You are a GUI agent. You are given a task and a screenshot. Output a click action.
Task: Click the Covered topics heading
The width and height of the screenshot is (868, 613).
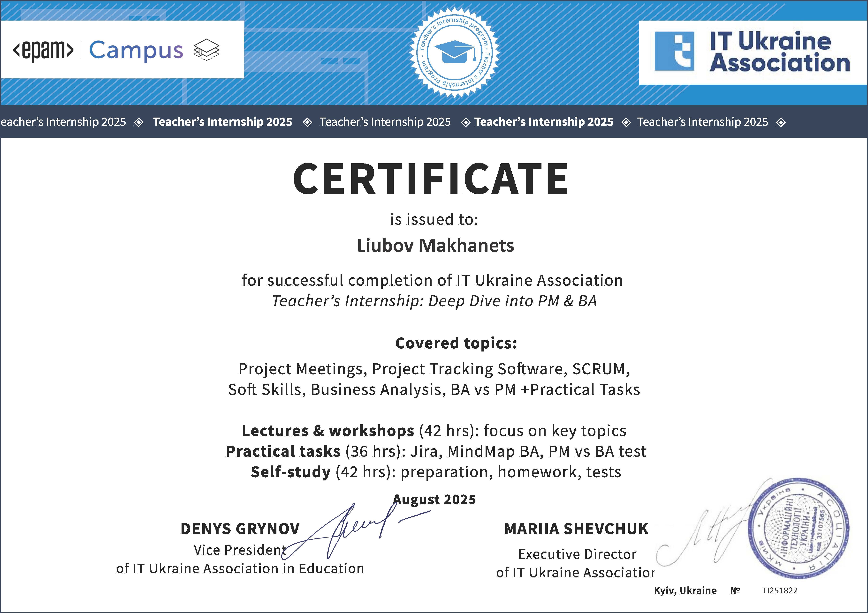click(456, 343)
